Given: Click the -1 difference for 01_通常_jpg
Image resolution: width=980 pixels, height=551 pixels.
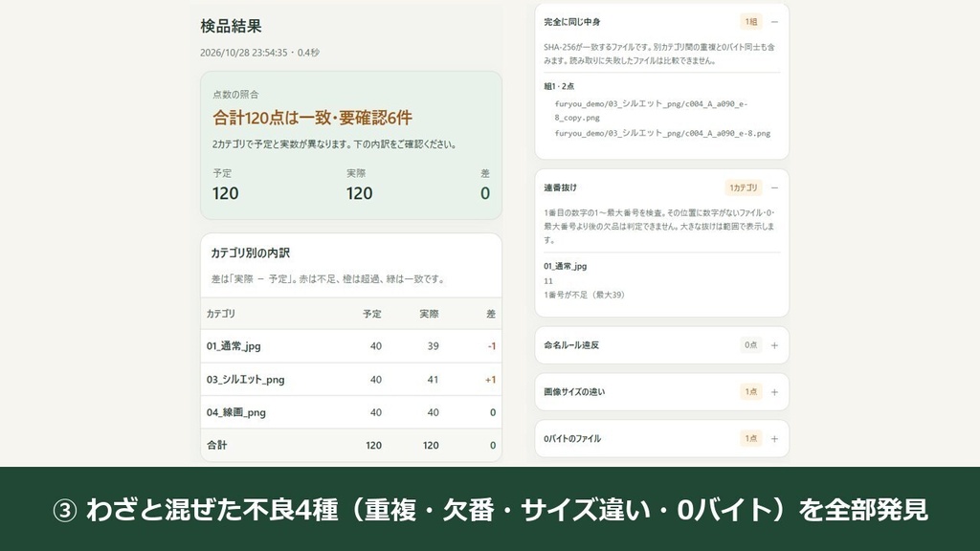Looking at the screenshot, I should click(492, 346).
